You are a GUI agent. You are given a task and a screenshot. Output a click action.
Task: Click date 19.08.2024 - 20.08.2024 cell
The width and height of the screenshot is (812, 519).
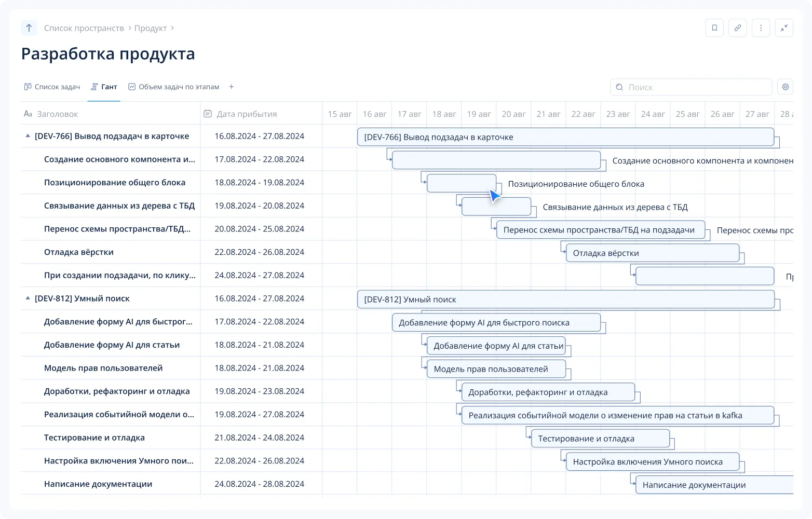tap(260, 206)
